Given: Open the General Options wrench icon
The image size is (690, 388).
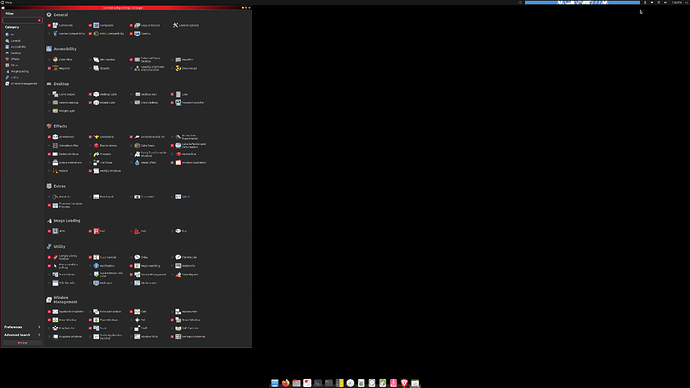Looking at the screenshot, I should 175,25.
